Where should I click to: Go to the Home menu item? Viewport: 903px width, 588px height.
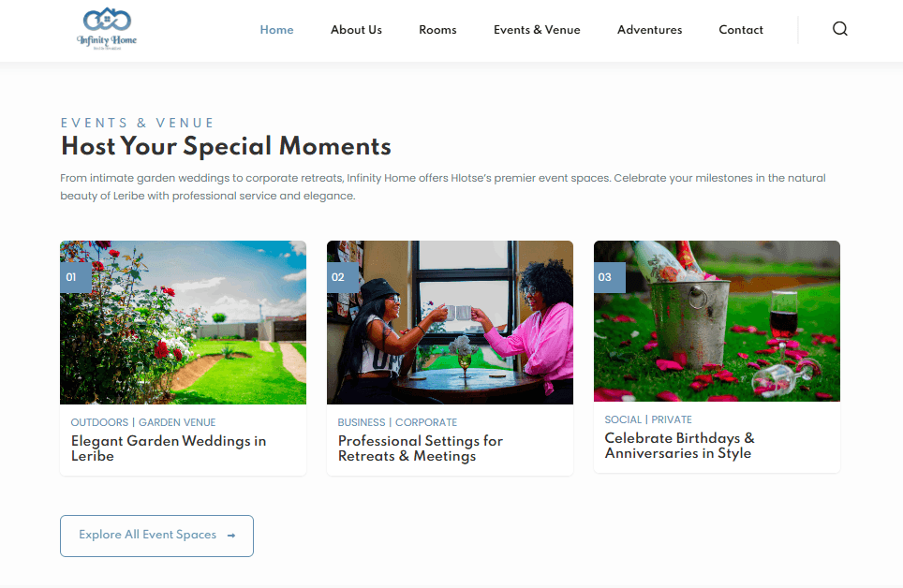click(x=276, y=30)
